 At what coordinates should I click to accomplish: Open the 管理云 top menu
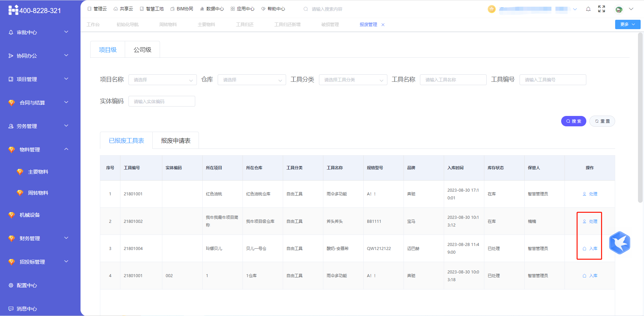[97, 9]
